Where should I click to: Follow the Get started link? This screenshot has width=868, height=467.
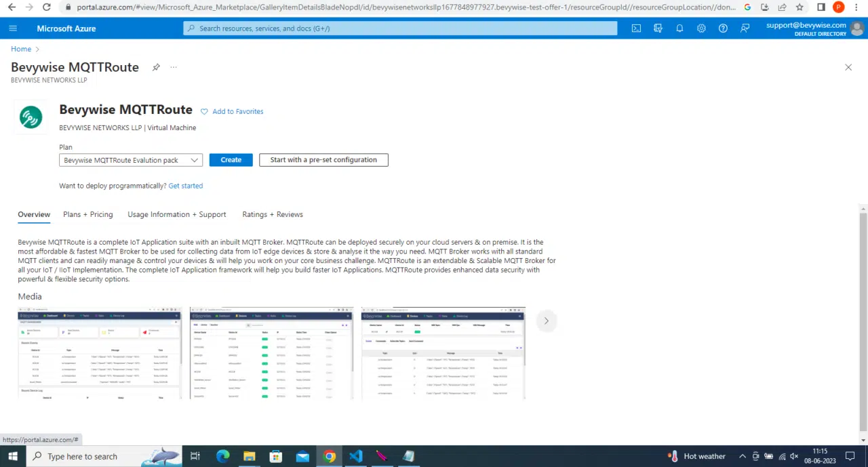[186, 186]
